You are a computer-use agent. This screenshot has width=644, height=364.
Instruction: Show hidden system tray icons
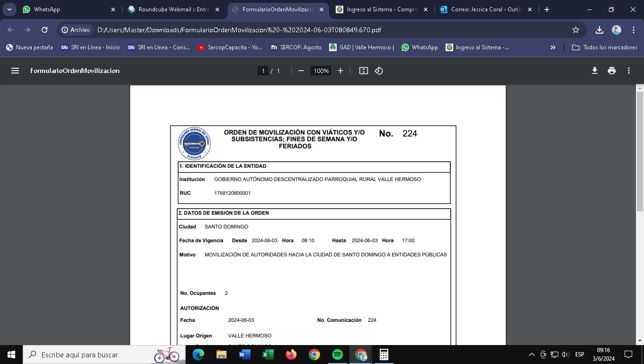(532, 355)
